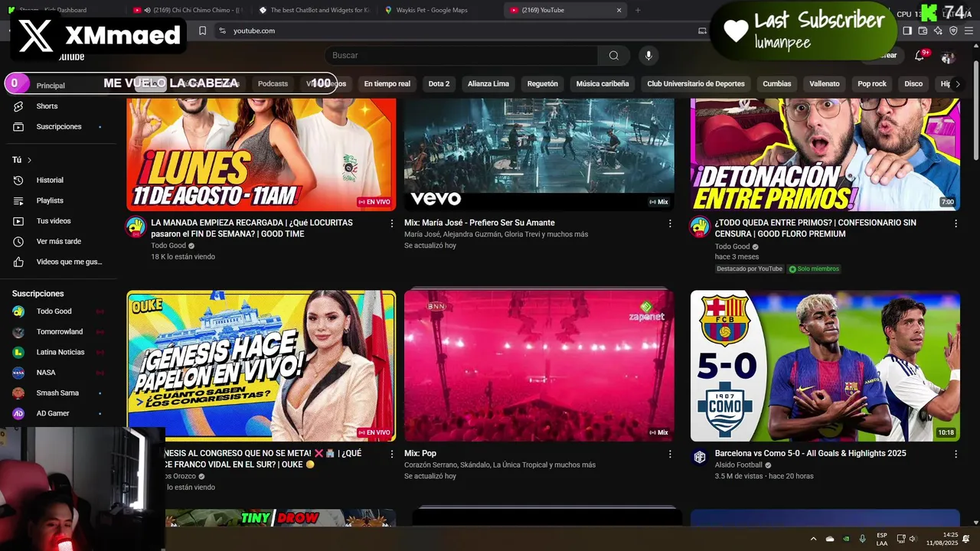
Task: Open a new browser tab with plus
Action: (x=638, y=10)
